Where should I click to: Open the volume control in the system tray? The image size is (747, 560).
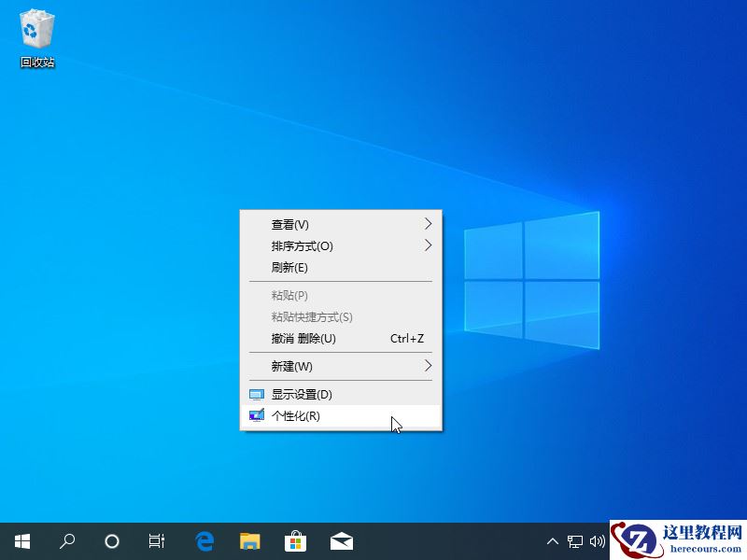click(x=599, y=541)
